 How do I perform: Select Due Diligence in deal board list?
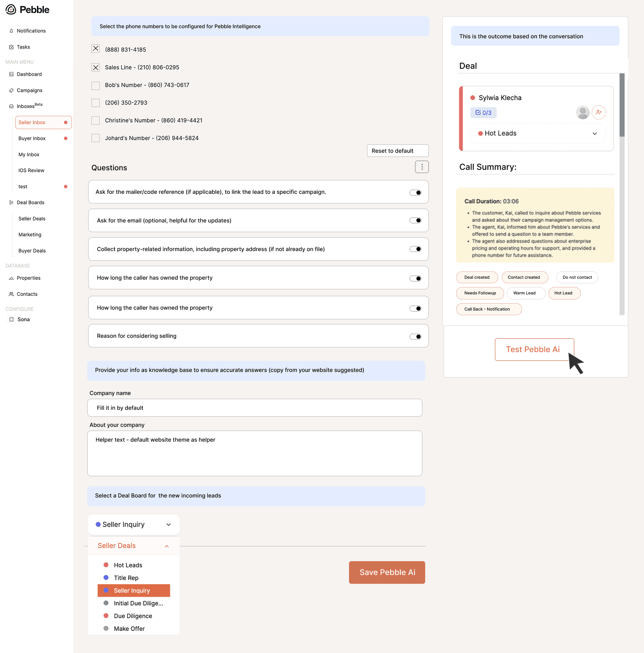point(133,616)
